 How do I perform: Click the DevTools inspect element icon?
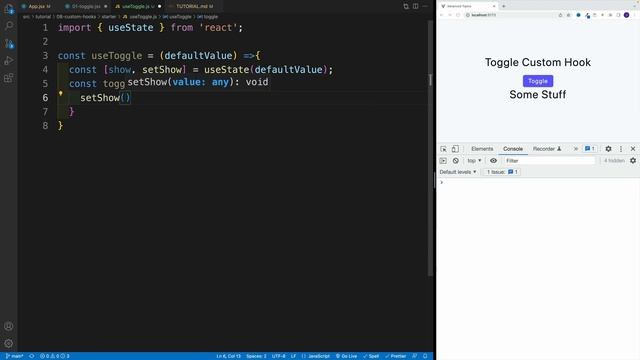pyautogui.click(x=443, y=149)
